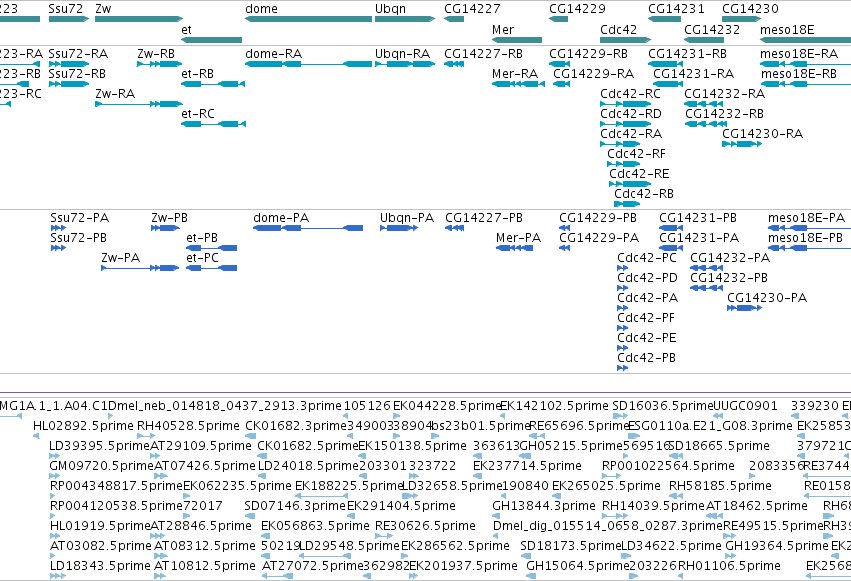Click the et-PC protein feature
The image size is (851, 581).
[x=212, y=267]
